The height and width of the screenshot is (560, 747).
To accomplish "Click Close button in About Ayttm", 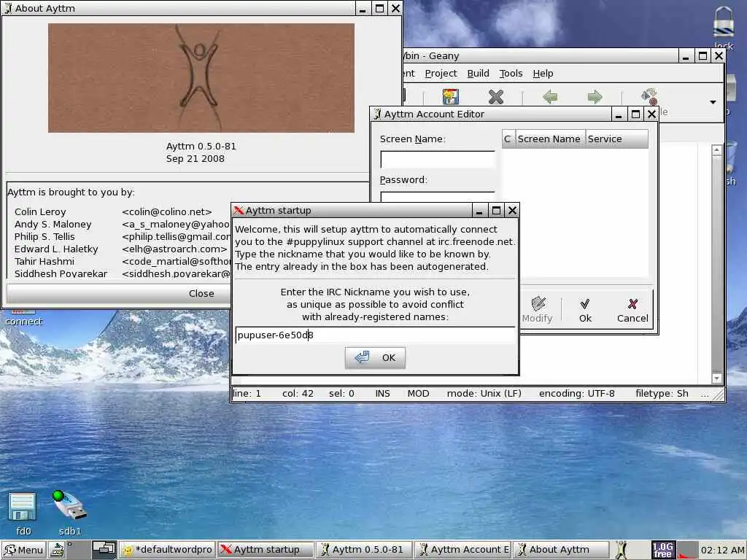I will [118, 293].
